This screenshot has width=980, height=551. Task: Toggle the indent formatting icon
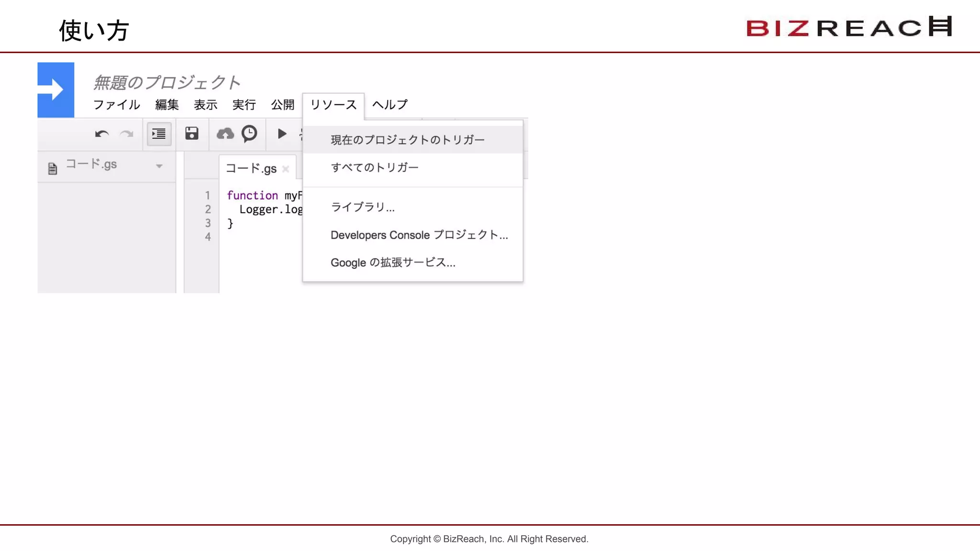tap(159, 134)
